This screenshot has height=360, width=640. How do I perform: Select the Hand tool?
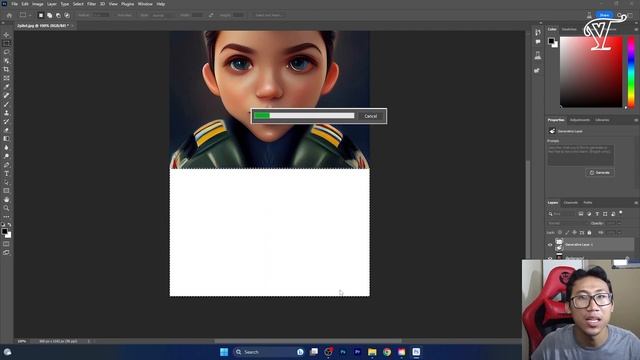point(6,200)
